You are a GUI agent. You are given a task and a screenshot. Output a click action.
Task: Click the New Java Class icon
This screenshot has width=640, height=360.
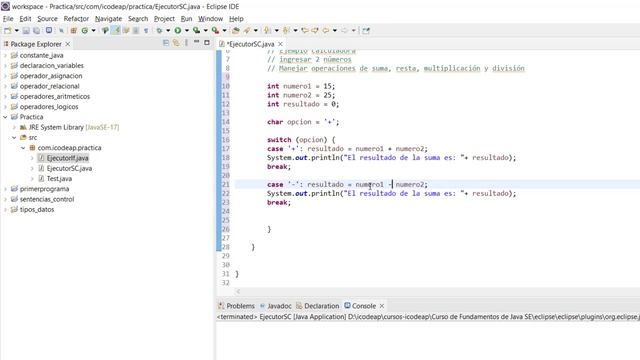(x=85, y=31)
